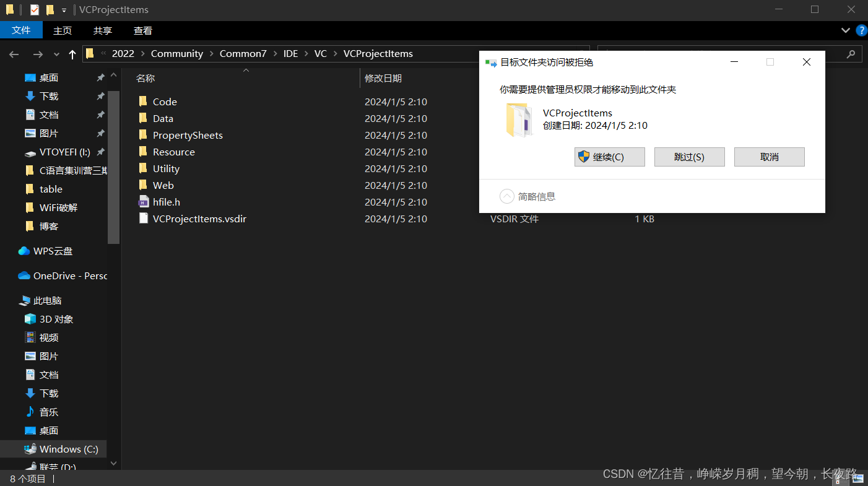Open C语言集训营三期 folder in sidebar
The width and height of the screenshot is (868, 486).
(x=66, y=170)
